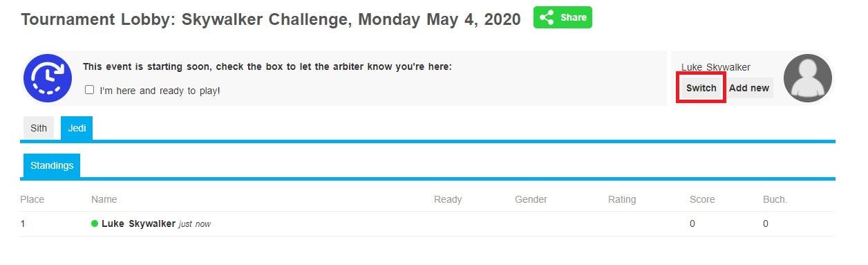Viewport: 868px width, 265px height.
Task: Click the Add new player button
Action: pos(749,88)
